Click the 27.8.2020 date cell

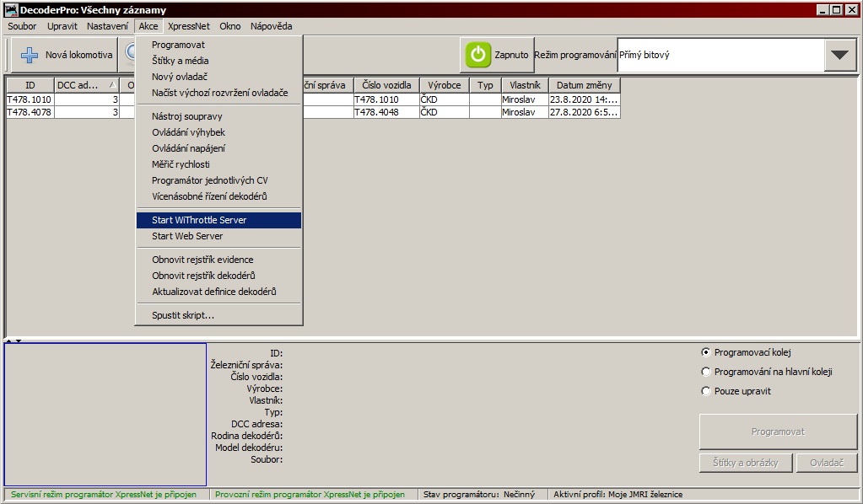(584, 112)
